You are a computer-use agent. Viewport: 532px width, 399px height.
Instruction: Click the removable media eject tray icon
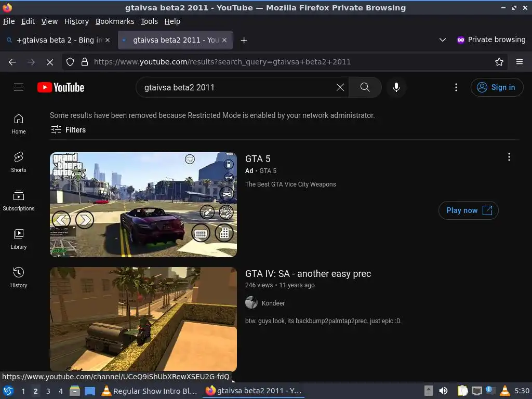pos(429,391)
